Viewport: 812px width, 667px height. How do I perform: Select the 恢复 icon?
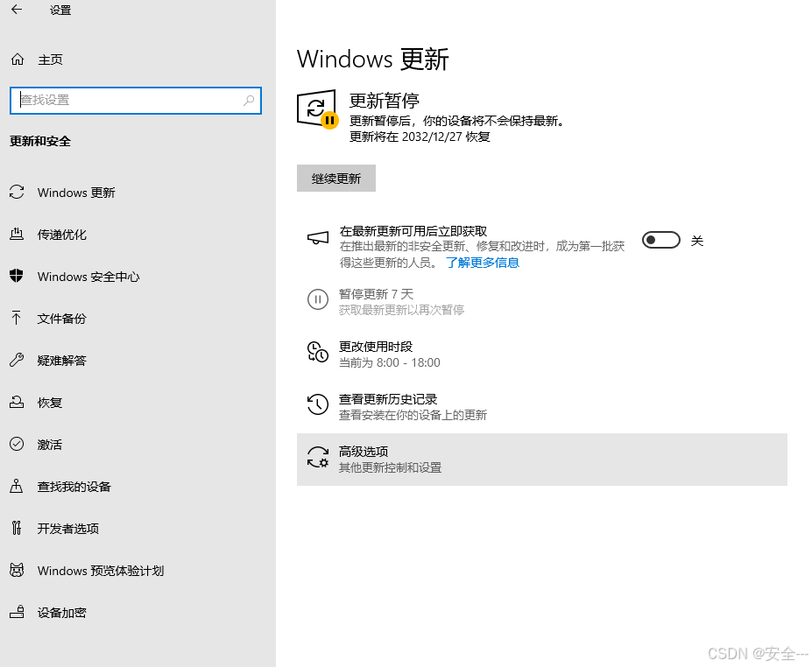(x=17, y=402)
